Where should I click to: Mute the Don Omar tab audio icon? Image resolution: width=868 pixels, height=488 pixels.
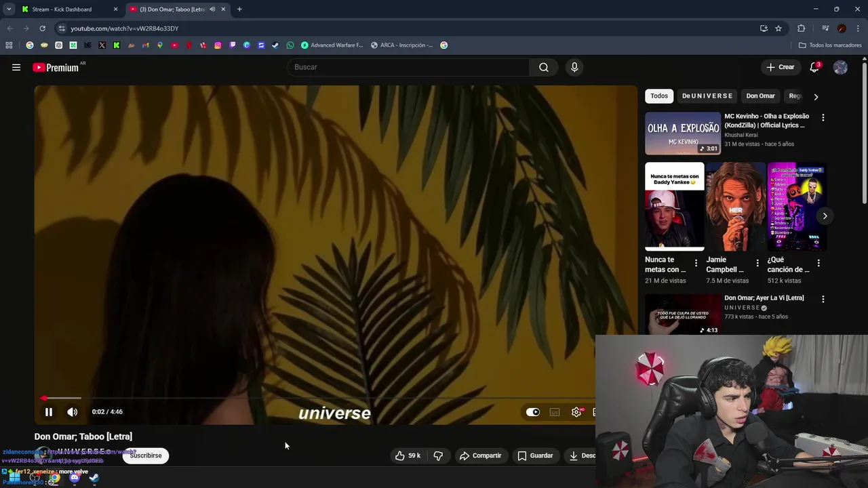click(x=212, y=9)
